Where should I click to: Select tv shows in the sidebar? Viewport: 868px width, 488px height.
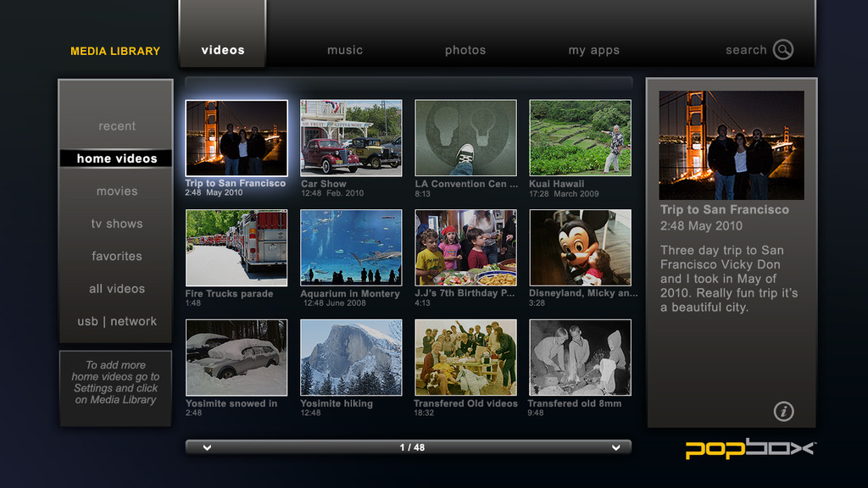coord(117,224)
